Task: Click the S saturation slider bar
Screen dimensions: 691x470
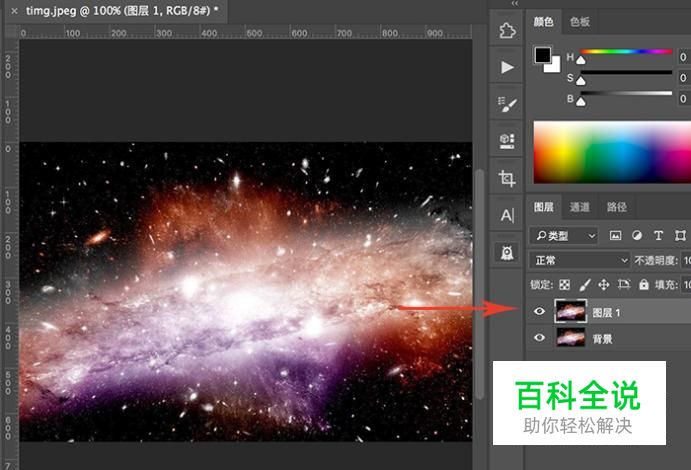Action: click(x=626, y=72)
